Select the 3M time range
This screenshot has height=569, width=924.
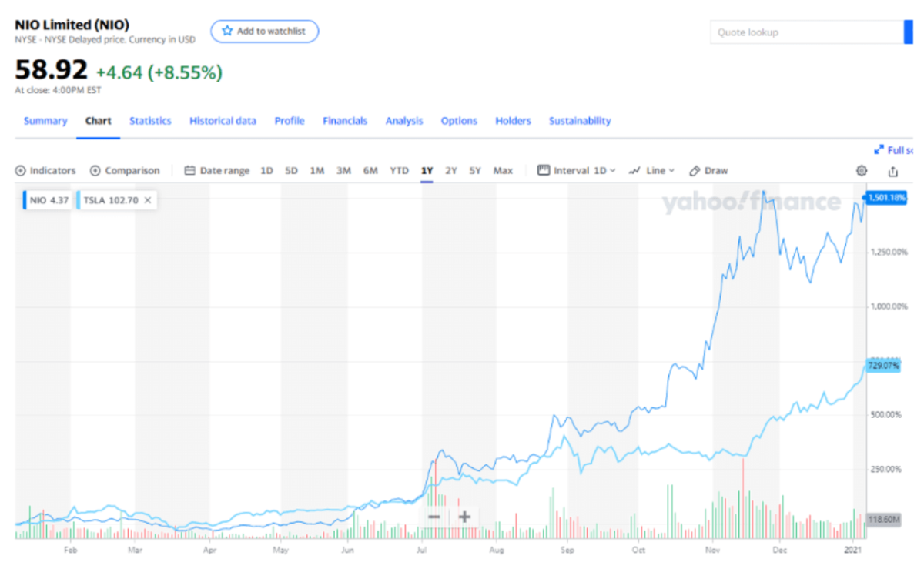pyautogui.click(x=343, y=171)
